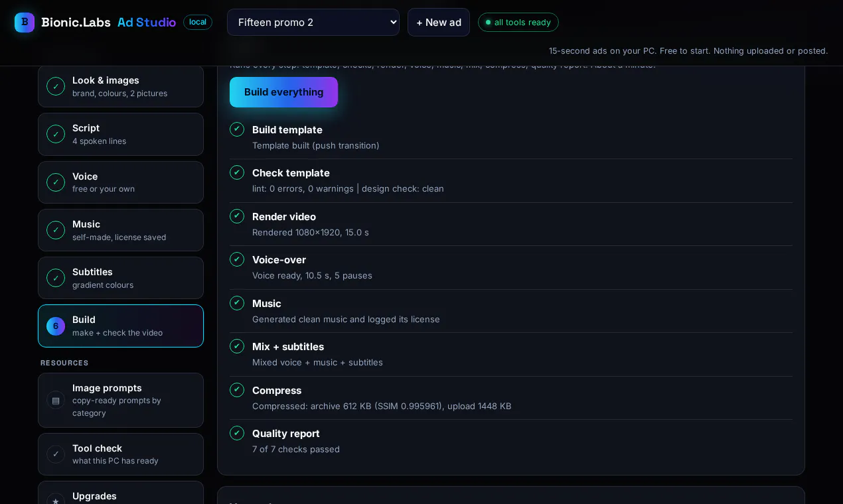
Task: Click the "Template built (push transition)" text
Action: tap(316, 145)
